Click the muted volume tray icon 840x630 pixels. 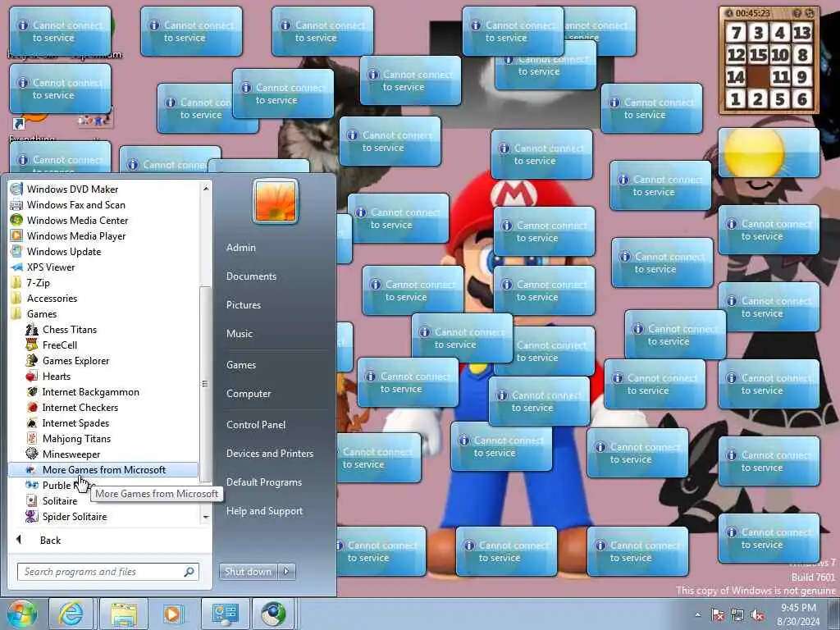point(757,614)
